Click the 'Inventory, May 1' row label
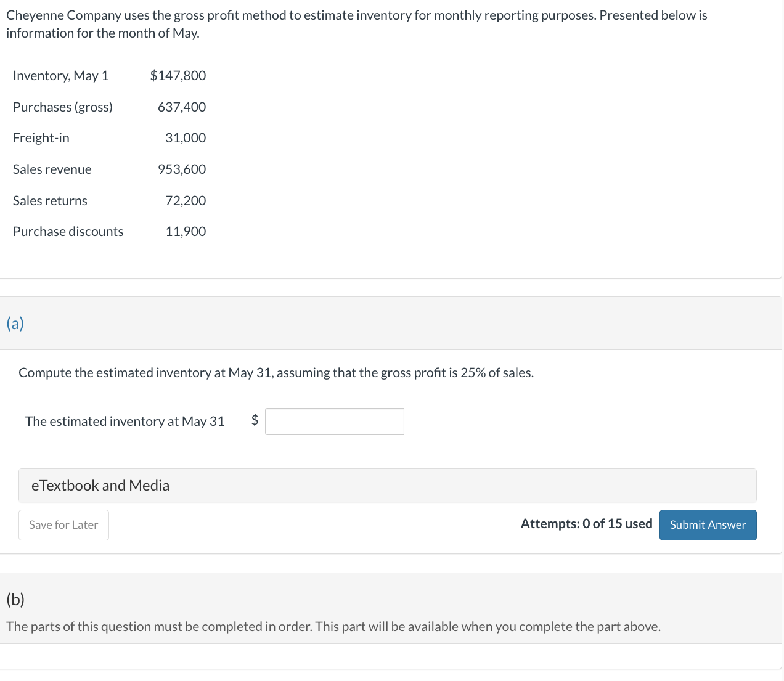The height and width of the screenshot is (681, 784). (61, 76)
